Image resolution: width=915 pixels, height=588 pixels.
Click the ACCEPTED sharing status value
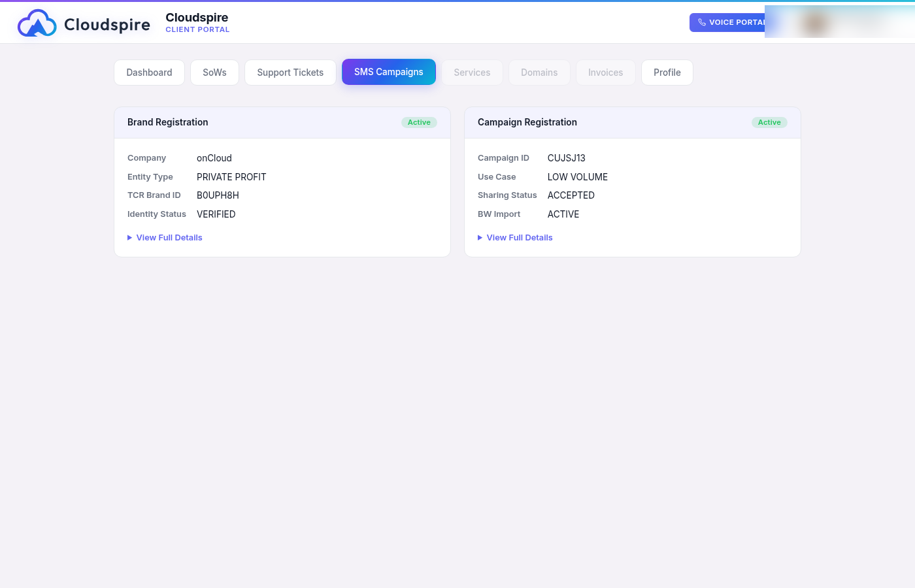click(x=571, y=195)
